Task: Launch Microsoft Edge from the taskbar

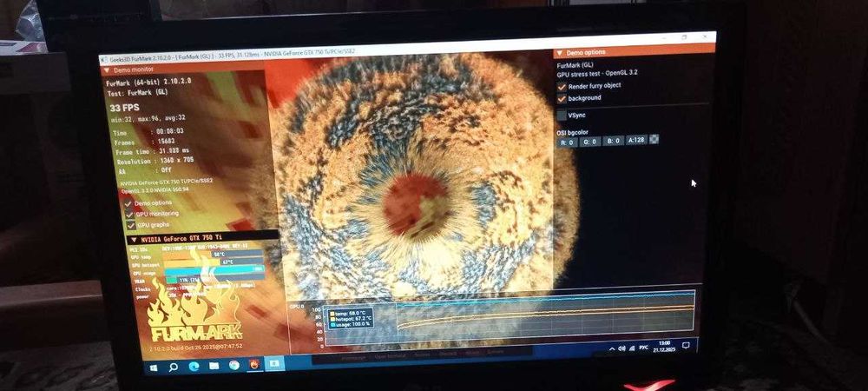Action: pyautogui.click(x=194, y=366)
